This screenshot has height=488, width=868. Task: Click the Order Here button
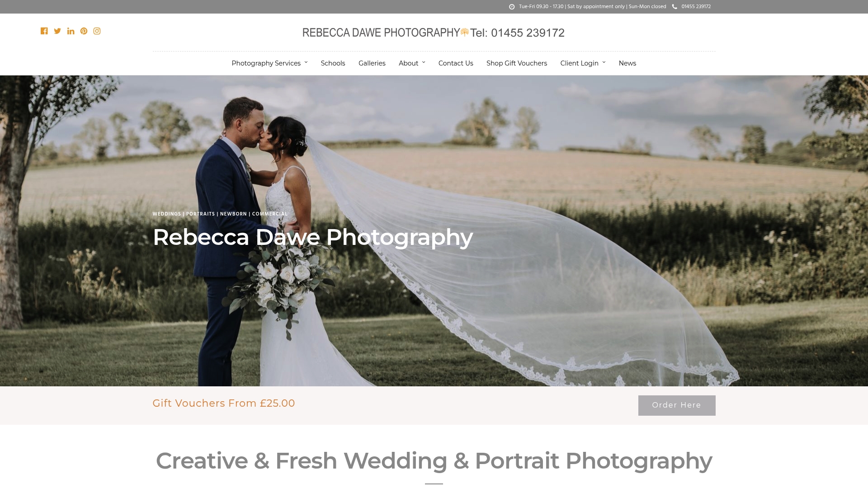tap(677, 405)
